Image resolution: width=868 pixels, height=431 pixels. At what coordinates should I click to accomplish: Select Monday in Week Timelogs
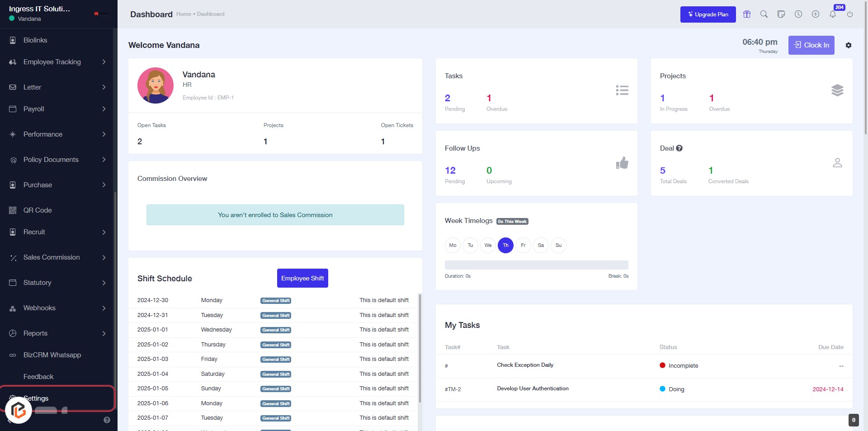[453, 245]
